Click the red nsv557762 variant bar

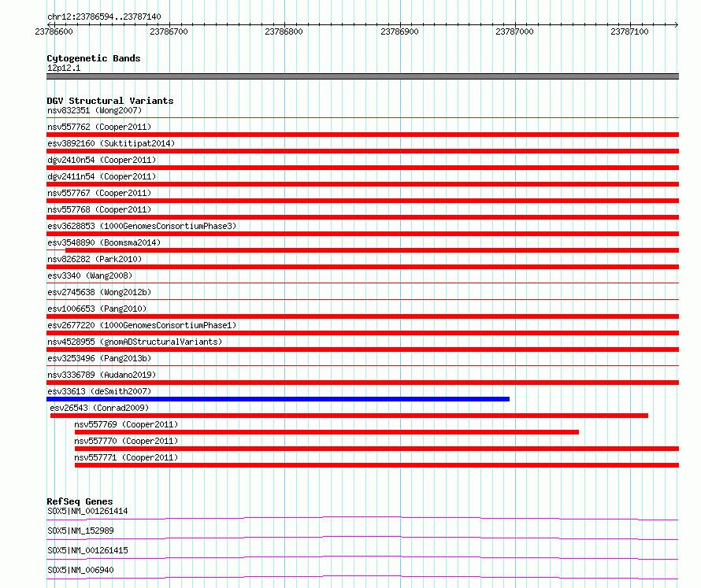(x=362, y=135)
